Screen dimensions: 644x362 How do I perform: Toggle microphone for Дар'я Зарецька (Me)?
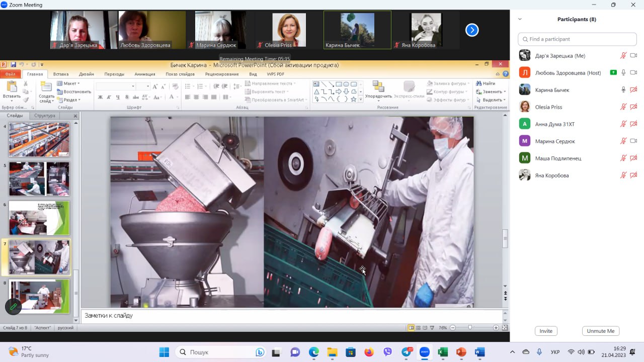[623, 56]
